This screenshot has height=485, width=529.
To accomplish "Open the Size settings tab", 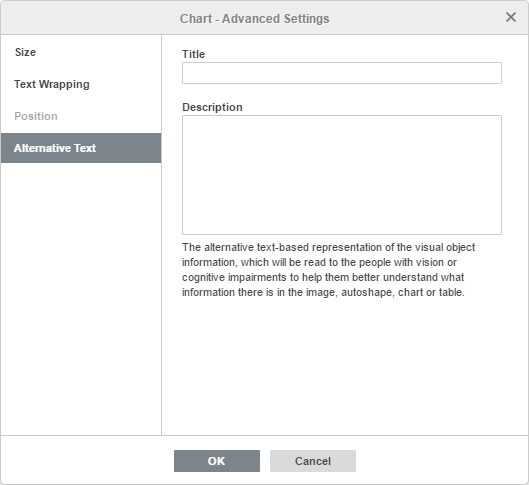I will pyautogui.click(x=81, y=52).
